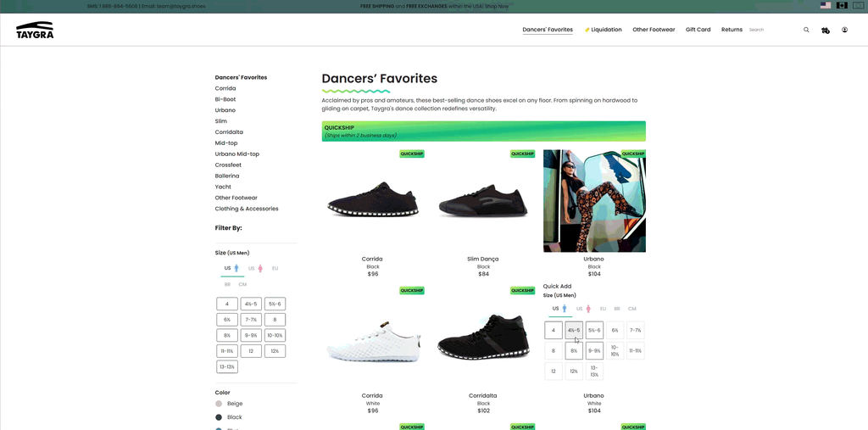Viewport: 868px width, 430px height.
Task: Switch Quick Add sizes to EU
Action: pyautogui.click(x=603, y=309)
